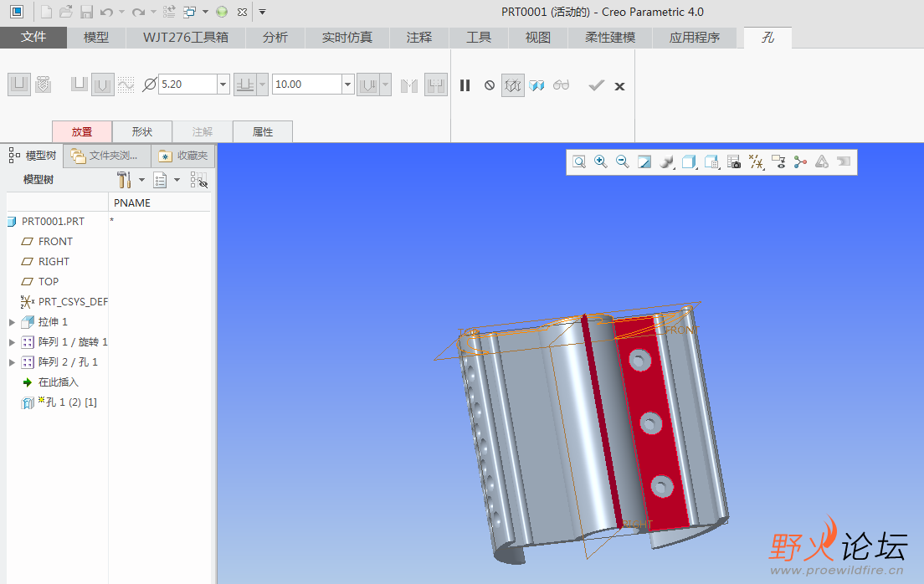Click the simple hole type icon
The height and width of the screenshot is (584, 924).
(19, 85)
